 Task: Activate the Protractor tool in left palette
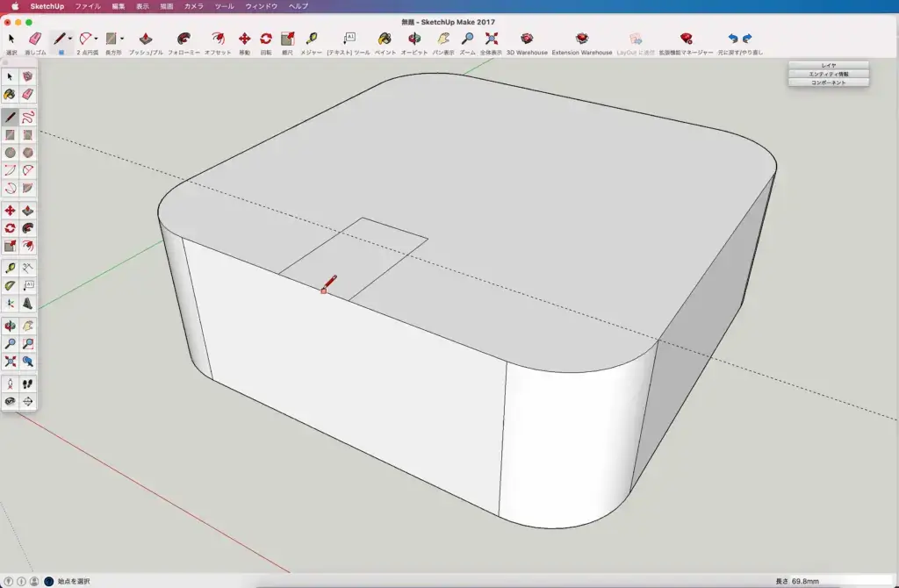pos(11,286)
